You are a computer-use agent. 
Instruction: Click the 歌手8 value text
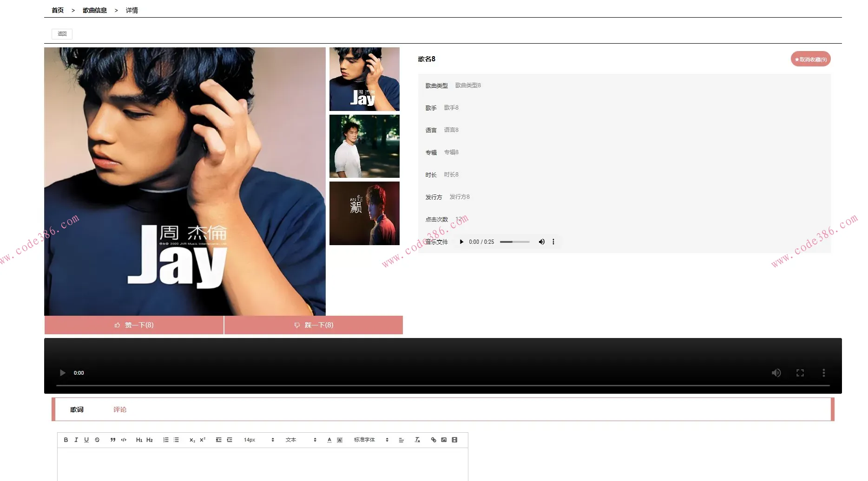pyautogui.click(x=451, y=108)
